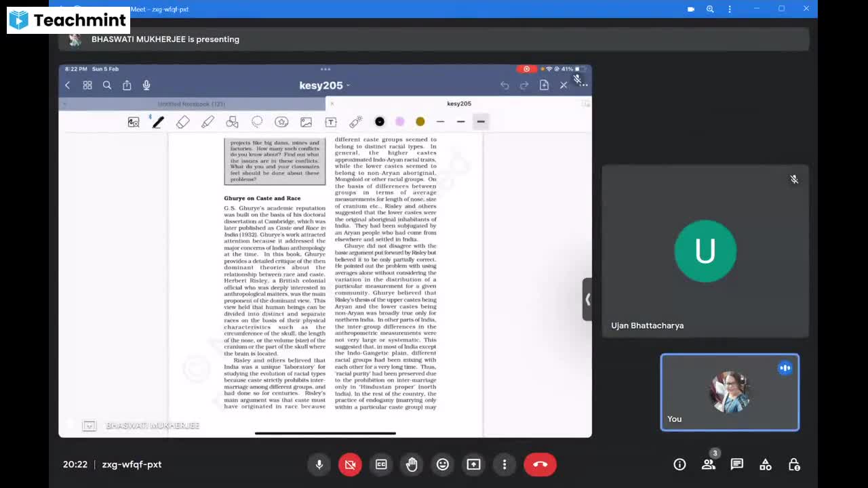Expand the side panel arrow handle
Viewport: 868px width, 488px height.
(x=587, y=300)
